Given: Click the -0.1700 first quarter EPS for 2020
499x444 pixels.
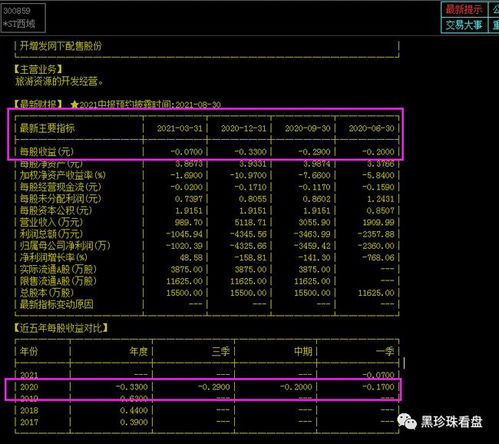Looking at the screenshot, I should pos(378,387).
